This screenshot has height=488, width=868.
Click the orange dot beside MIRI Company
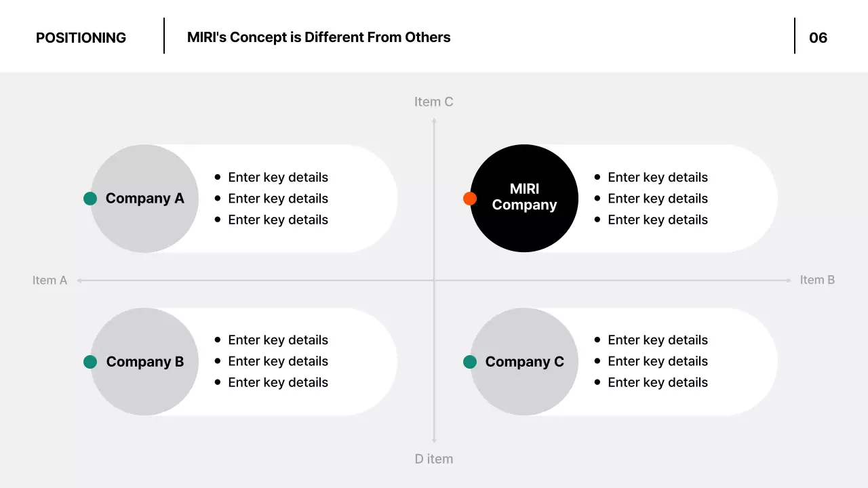coord(470,199)
